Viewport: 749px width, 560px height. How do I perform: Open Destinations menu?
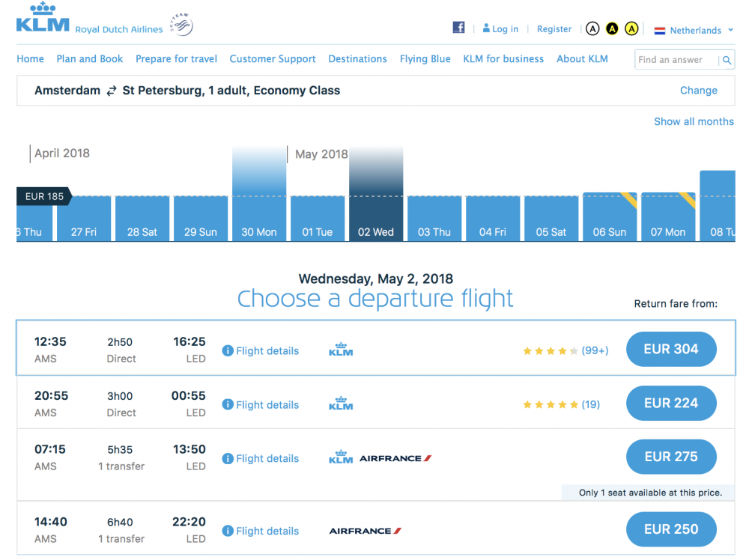pos(358,59)
